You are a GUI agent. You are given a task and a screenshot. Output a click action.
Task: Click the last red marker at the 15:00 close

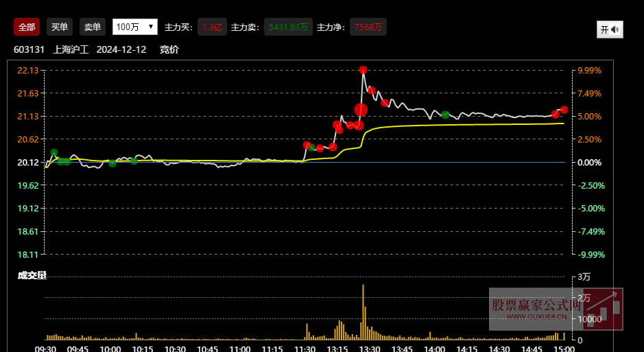(x=564, y=110)
